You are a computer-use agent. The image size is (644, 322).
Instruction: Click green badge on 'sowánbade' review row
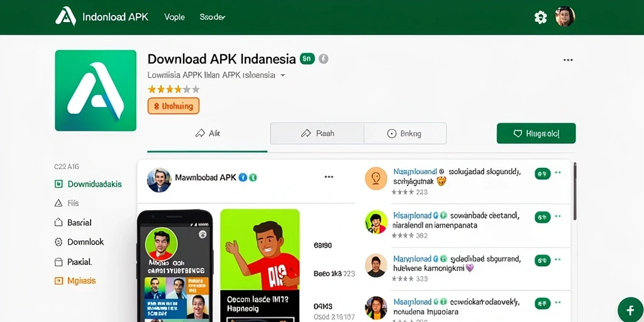tap(543, 217)
